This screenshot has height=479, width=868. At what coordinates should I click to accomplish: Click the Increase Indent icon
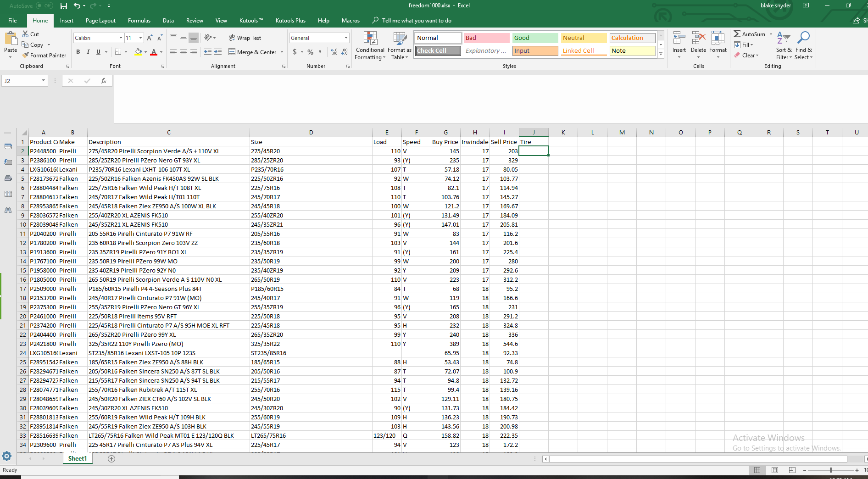click(x=218, y=52)
